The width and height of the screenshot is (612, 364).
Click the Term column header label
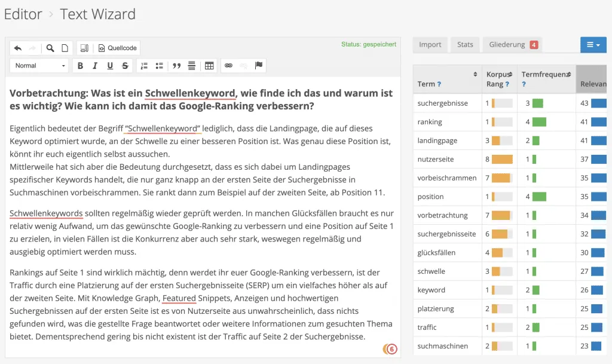click(x=426, y=84)
